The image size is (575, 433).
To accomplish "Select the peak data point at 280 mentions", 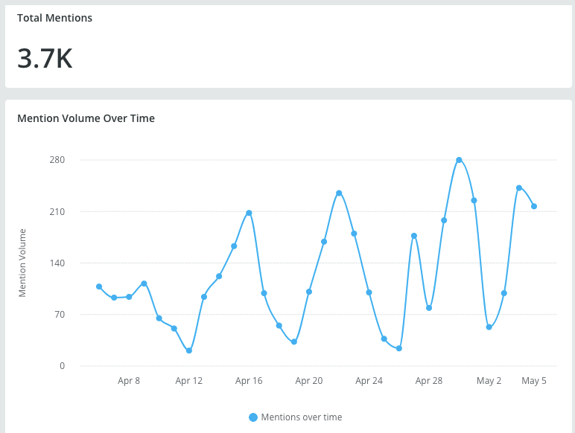I will pos(459,160).
